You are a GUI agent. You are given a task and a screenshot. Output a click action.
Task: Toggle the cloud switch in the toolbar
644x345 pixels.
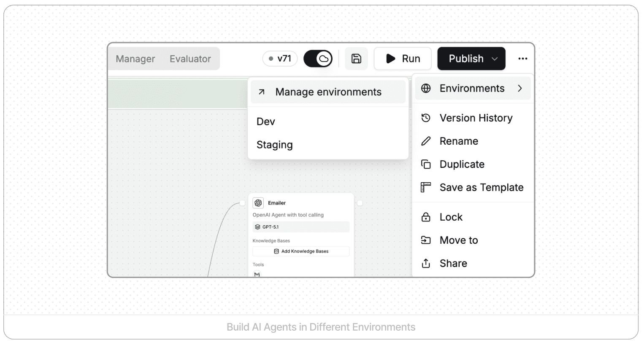318,59
